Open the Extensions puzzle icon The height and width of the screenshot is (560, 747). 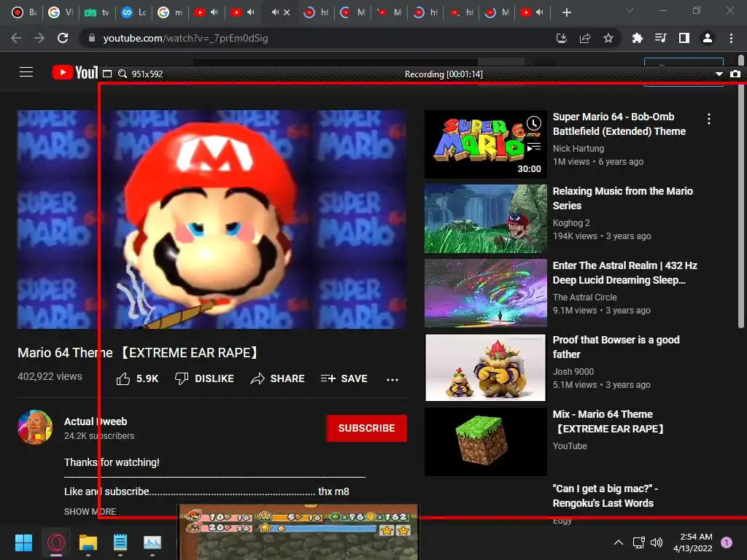point(637,38)
